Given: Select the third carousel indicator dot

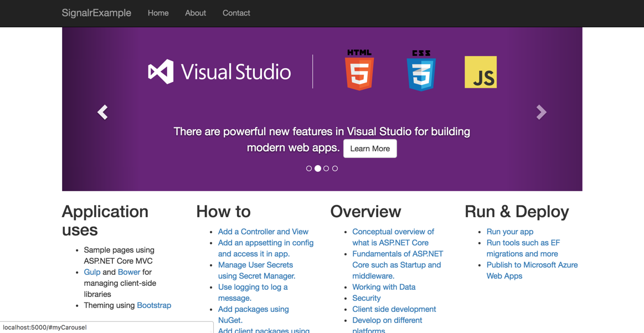Looking at the screenshot, I should click(326, 168).
